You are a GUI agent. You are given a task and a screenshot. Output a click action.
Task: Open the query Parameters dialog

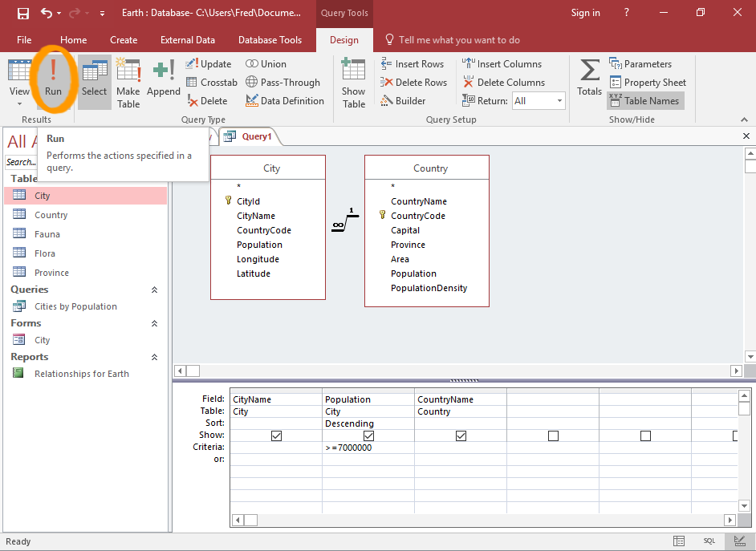pyautogui.click(x=640, y=64)
